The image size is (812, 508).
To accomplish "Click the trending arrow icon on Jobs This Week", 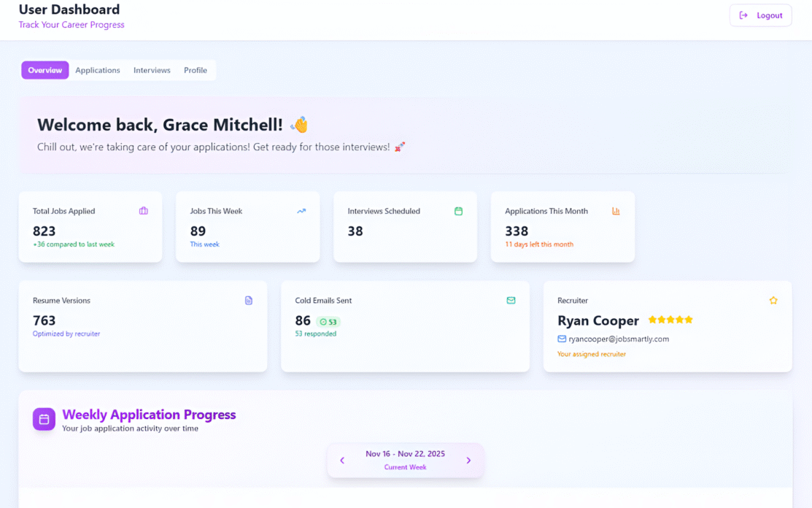I will click(301, 210).
